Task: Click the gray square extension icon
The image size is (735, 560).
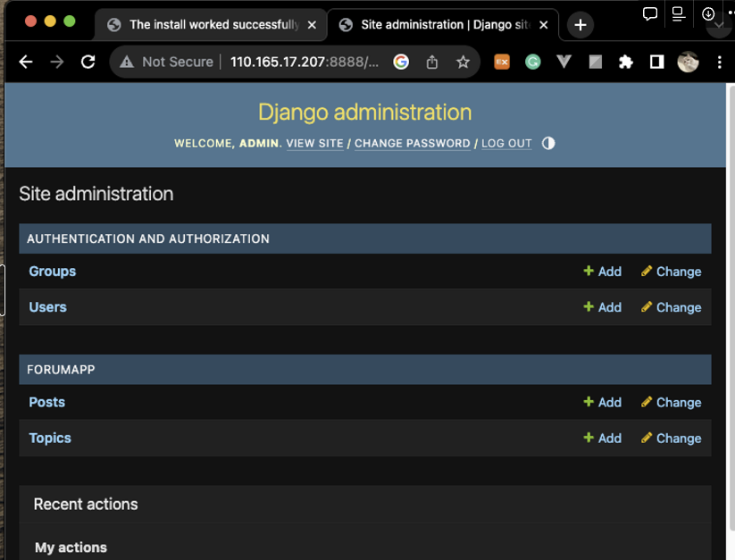Action: [596, 62]
